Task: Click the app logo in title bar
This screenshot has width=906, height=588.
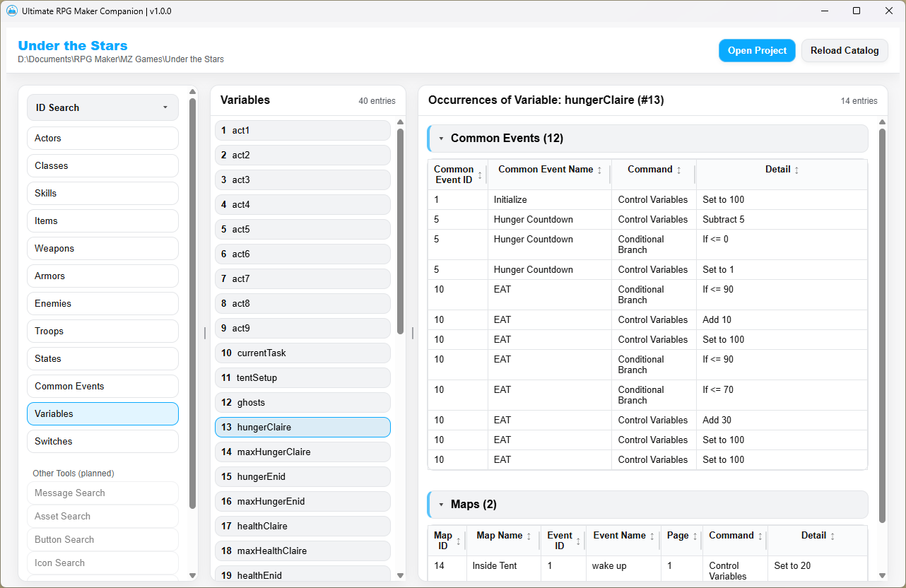Action: [x=12, y=11]
